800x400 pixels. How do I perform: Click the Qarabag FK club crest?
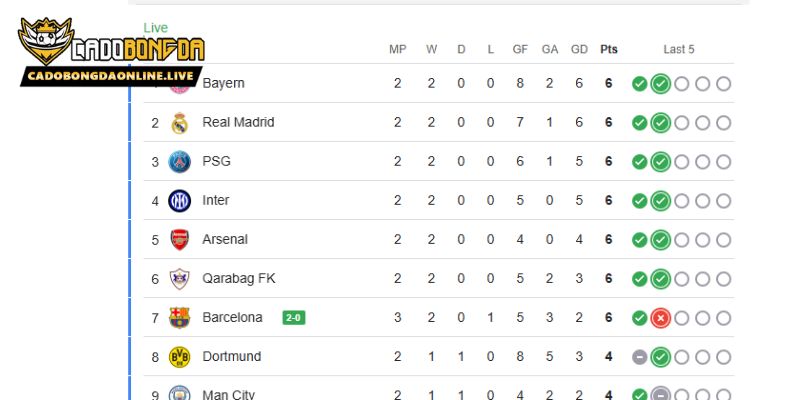click(x=180, y=279)
